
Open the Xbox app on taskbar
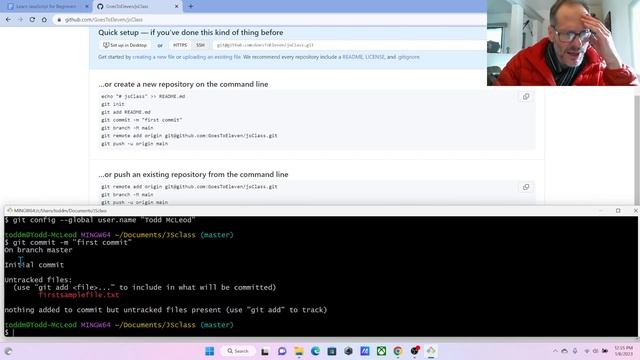[x=381, y=351]
